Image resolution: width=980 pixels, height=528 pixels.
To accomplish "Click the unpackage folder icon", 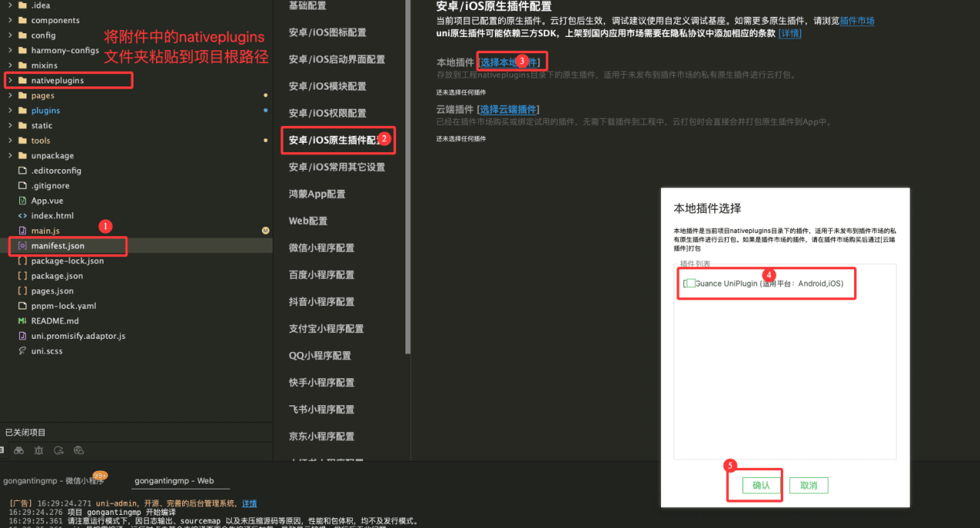I will pyautogui.click(x=22, y=155).
